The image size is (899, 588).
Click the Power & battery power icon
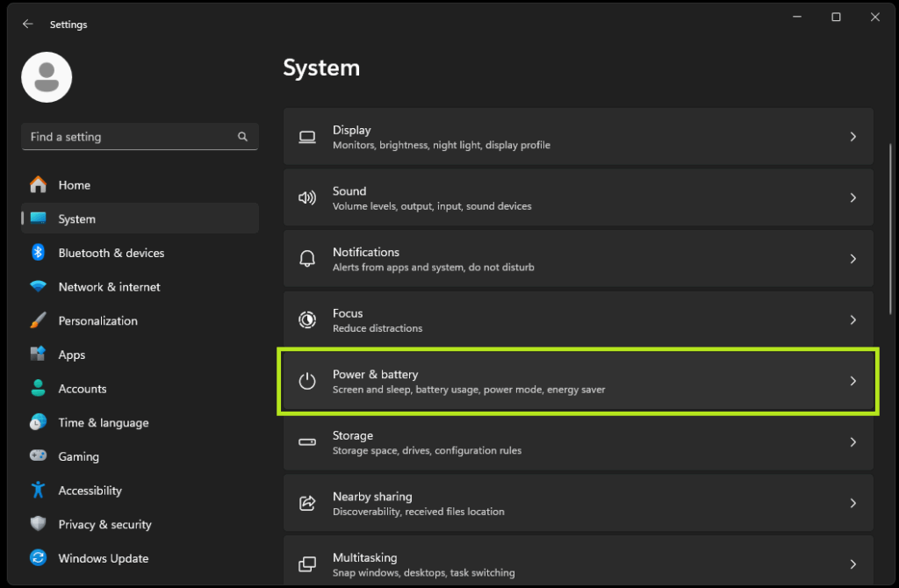pos(307,381)
